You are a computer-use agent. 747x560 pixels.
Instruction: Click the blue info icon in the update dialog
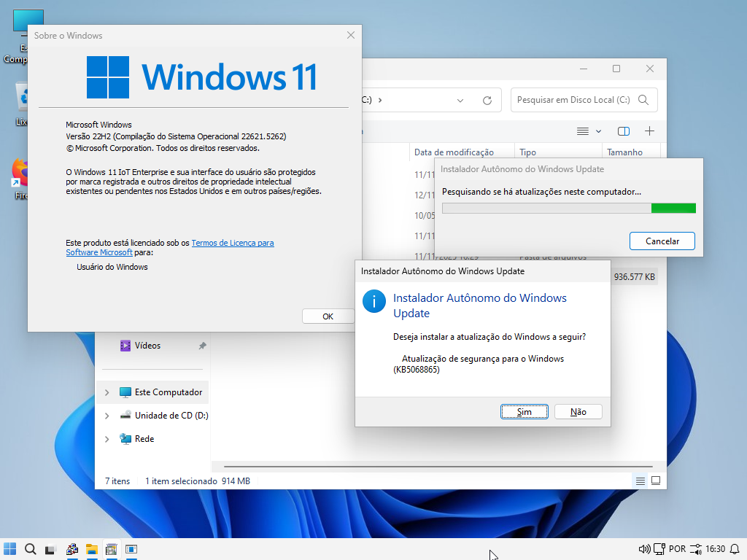[x=374, y=301]
